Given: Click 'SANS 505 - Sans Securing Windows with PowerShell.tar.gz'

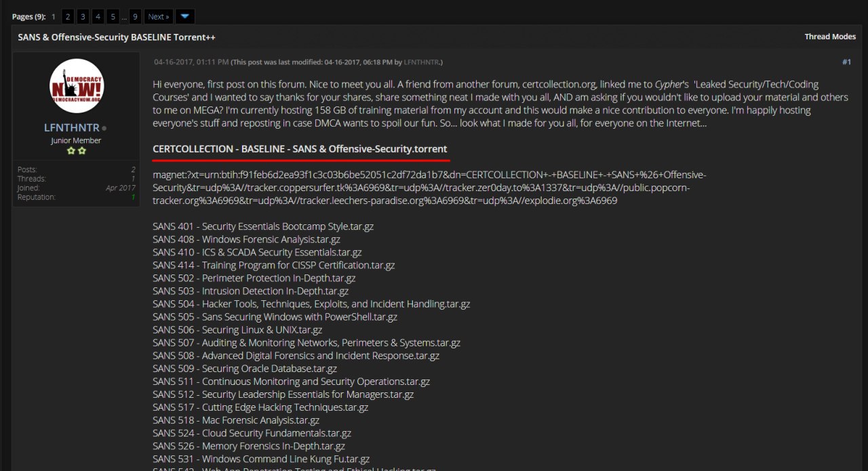Looking at the screenshot, I should point(275,316).
